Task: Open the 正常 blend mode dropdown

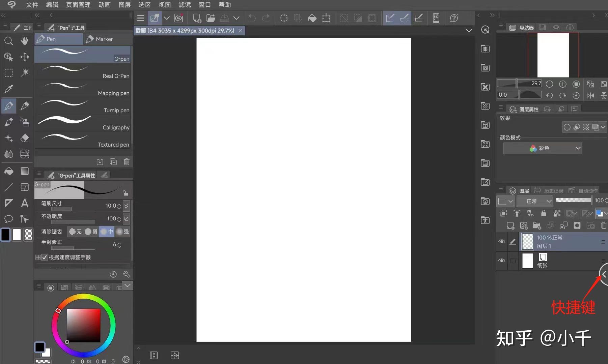Action: tap(535, 201)
